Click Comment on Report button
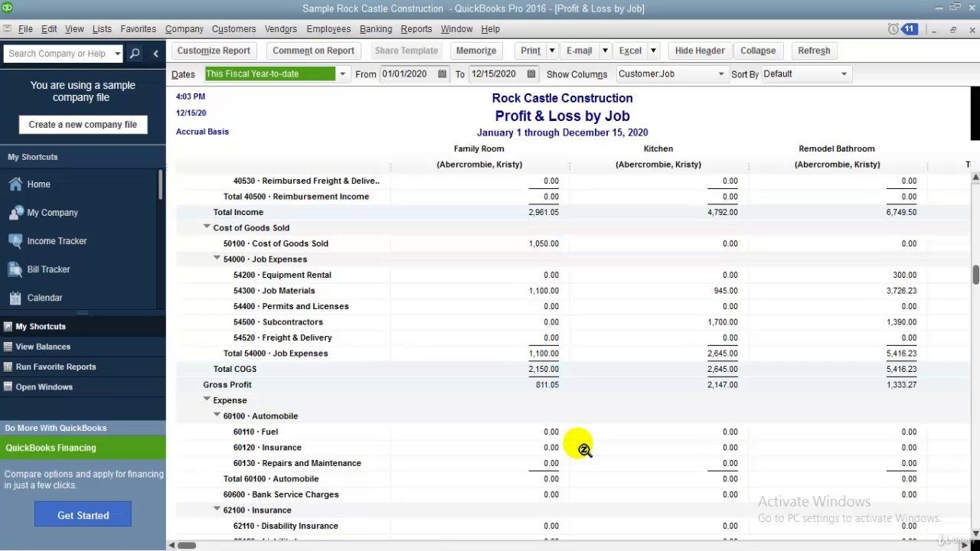 (x=313, y=51)
